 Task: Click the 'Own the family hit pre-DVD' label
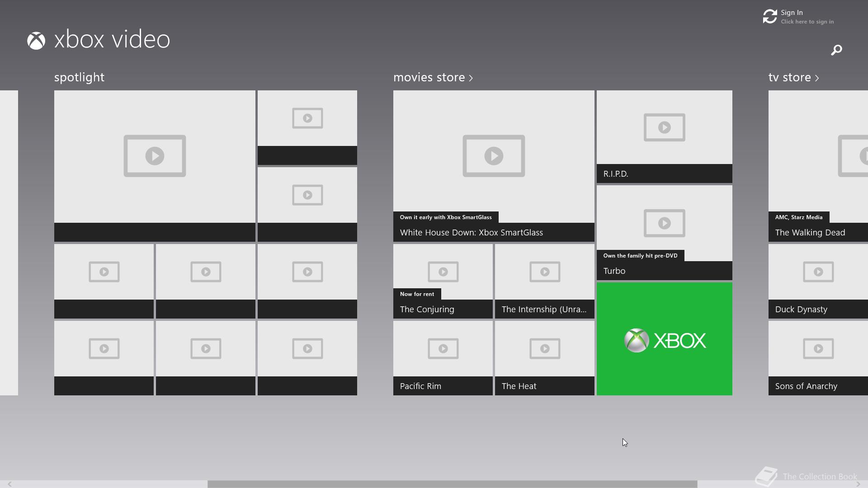coord(640,256)
